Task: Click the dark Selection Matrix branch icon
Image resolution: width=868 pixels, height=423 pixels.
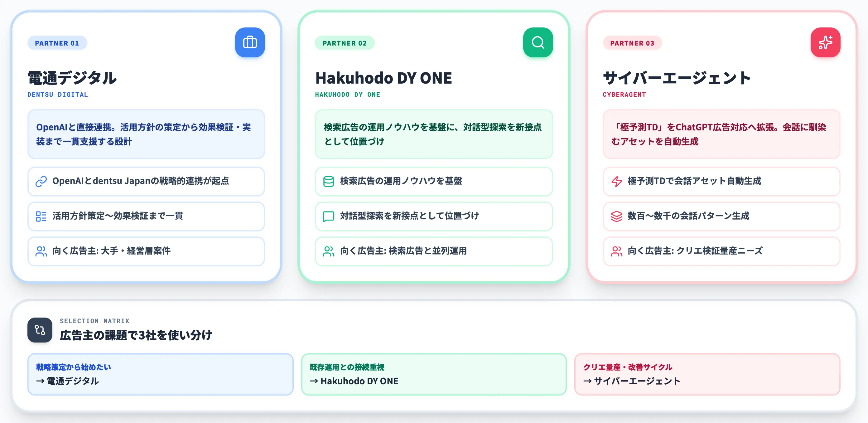Action: pyautogui.click(x=40, y=330)
